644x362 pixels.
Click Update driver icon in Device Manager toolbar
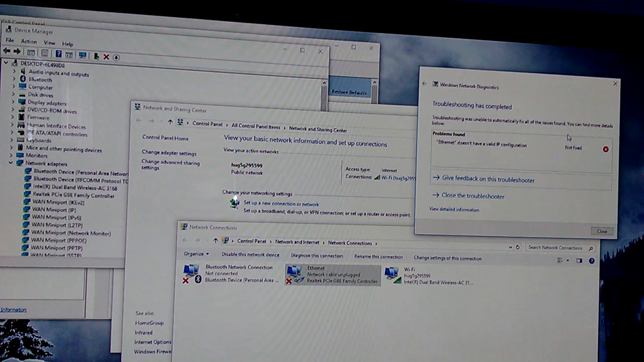(96, 56)
